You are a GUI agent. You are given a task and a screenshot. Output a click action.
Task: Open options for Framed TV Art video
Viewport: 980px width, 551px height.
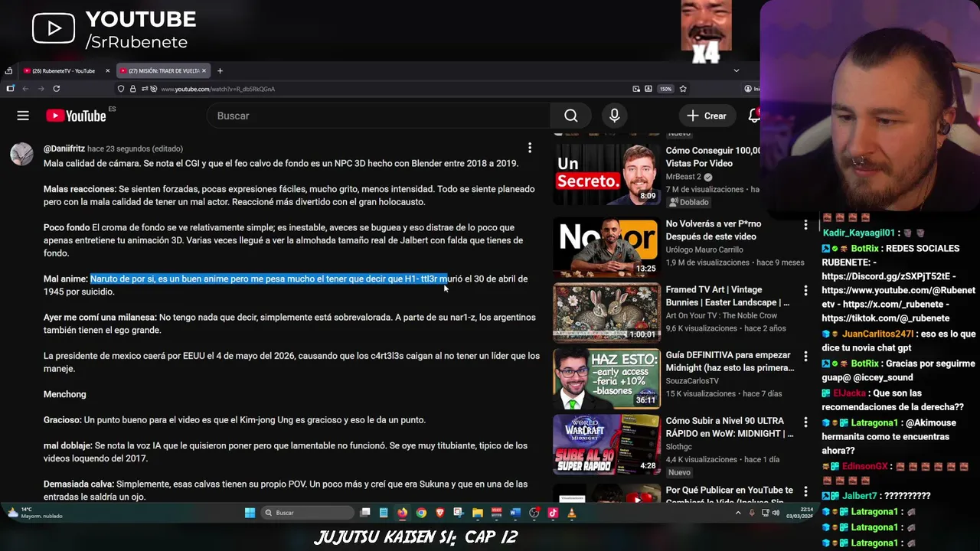pos(805,290)
